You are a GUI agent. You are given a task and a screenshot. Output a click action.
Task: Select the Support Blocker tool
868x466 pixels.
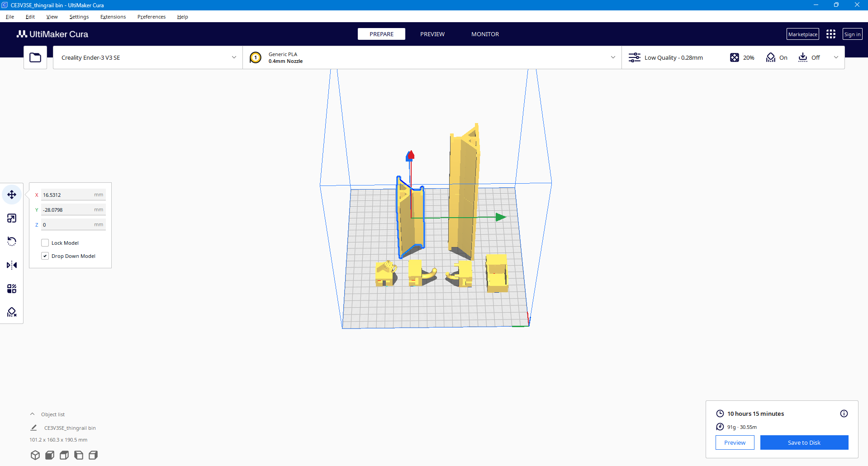coord(12,312)
